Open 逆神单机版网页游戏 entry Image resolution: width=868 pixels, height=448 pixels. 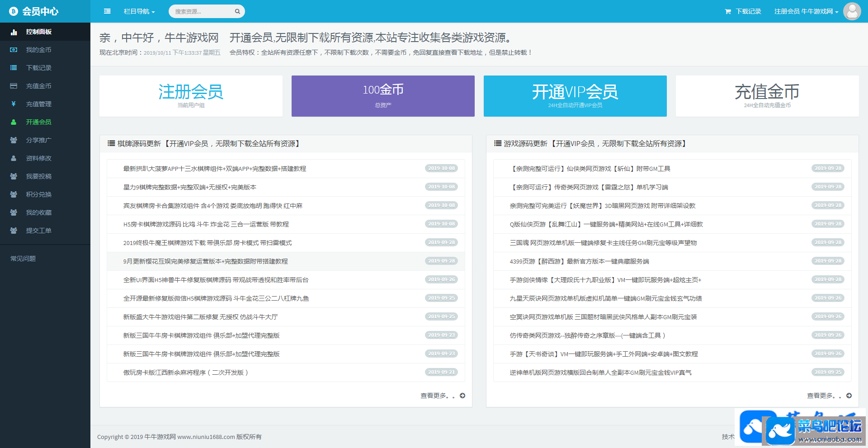[672, 373]
